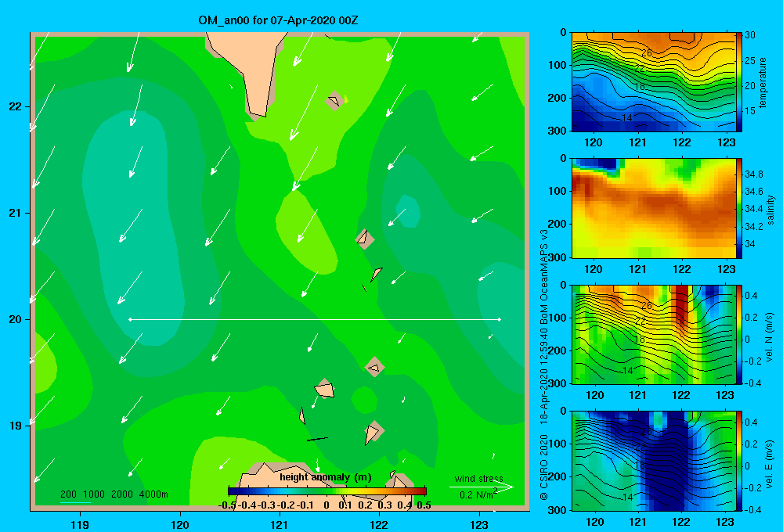The image size is (783, 532).
Task: Click the "14" contour label in the temperature section
Action: (x=627, y=118)
